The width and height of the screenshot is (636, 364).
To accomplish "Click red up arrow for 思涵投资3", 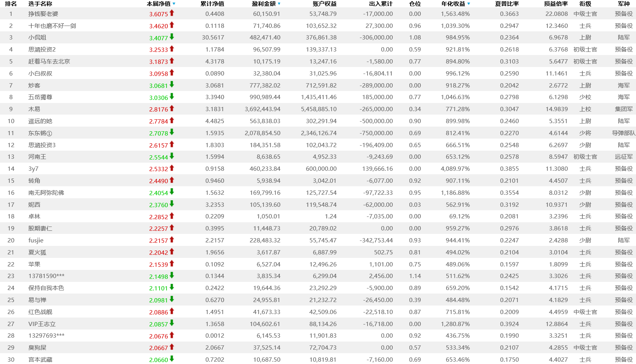I will click(172, 144).
